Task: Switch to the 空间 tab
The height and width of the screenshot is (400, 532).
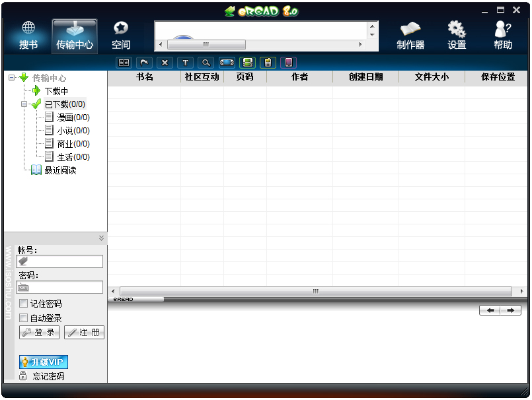Action: pyautogui.click(x=121, y=35)
